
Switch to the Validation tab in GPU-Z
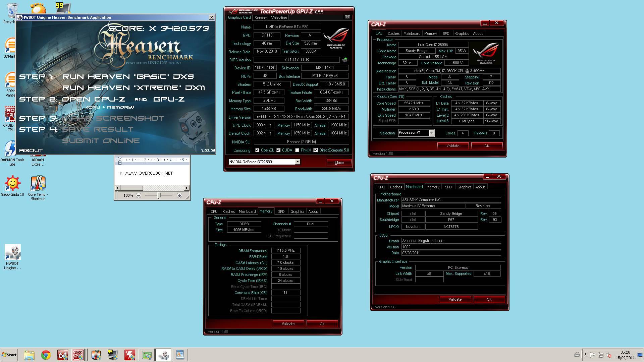click(x=279, y=18)
